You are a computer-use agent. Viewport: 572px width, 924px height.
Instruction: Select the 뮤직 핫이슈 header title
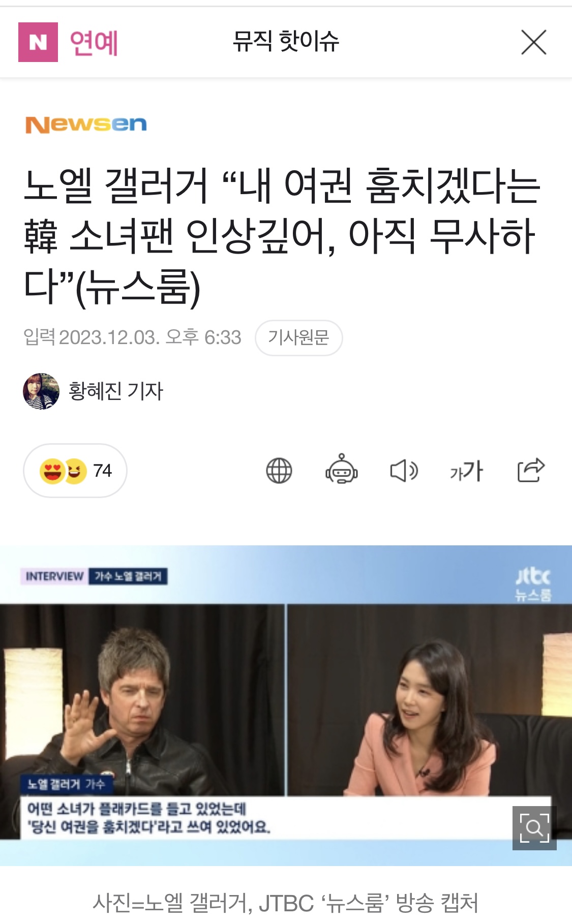point(286,42)
